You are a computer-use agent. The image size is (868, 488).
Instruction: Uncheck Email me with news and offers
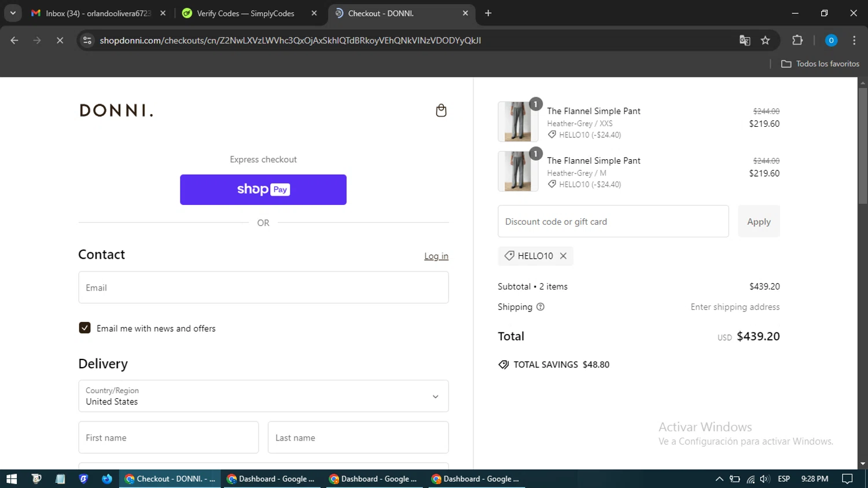pyautogui.click(x=84, y=328)
